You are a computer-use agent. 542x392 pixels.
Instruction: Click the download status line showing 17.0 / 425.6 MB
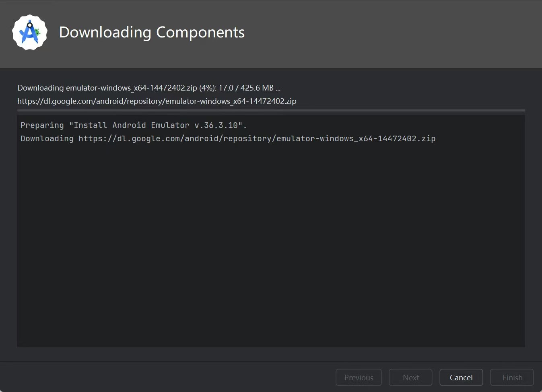(149, 88)
